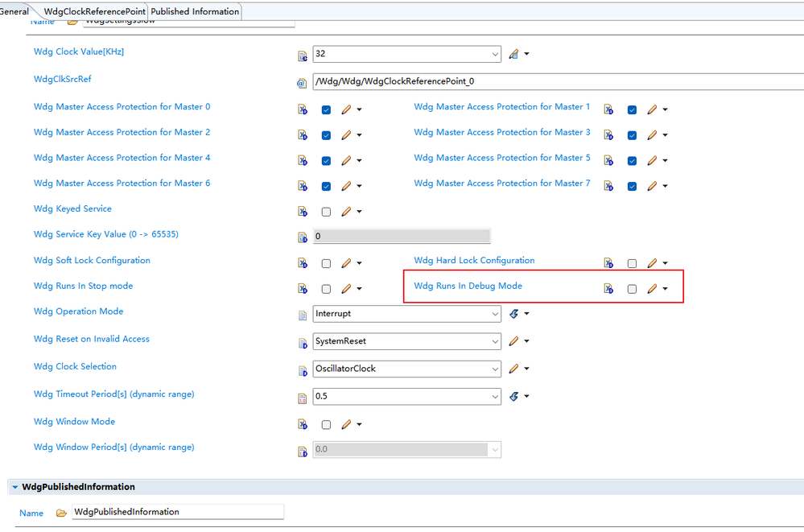Click pencil icon for Wdg Clock Selection
The height and width of the screenshot is (532, 804).
click(513, 369)
